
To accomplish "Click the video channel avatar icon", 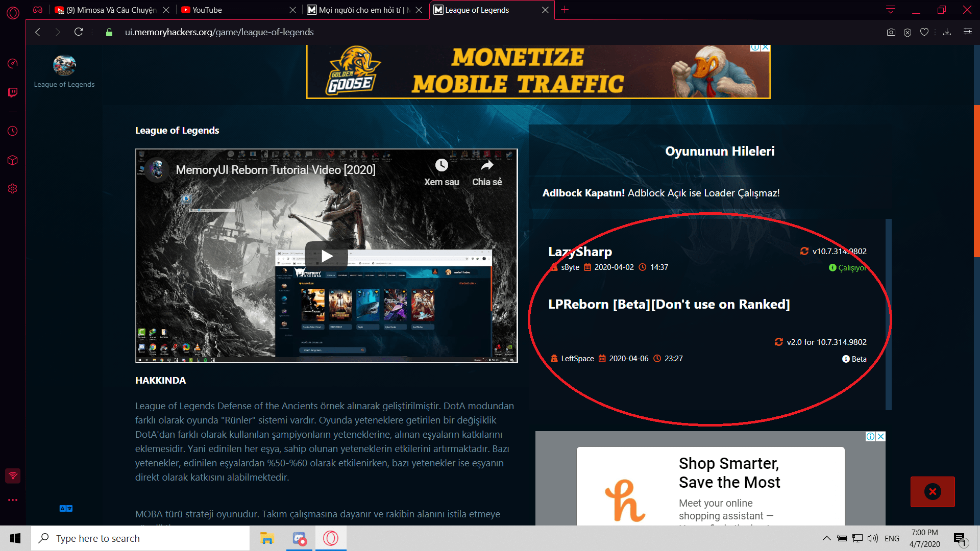I will click(x=158, y=170).
